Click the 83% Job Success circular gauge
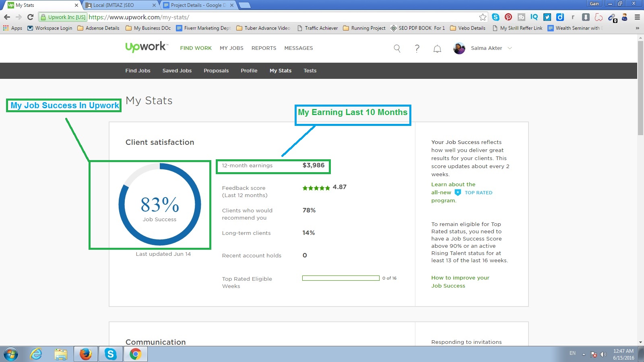The width and height of the screenshot is (644, 362). click(x=159, y=204)
